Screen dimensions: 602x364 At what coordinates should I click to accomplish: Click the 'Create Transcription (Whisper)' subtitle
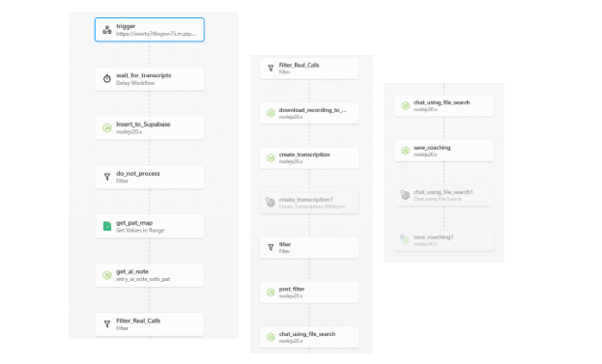tap(312, 207)
